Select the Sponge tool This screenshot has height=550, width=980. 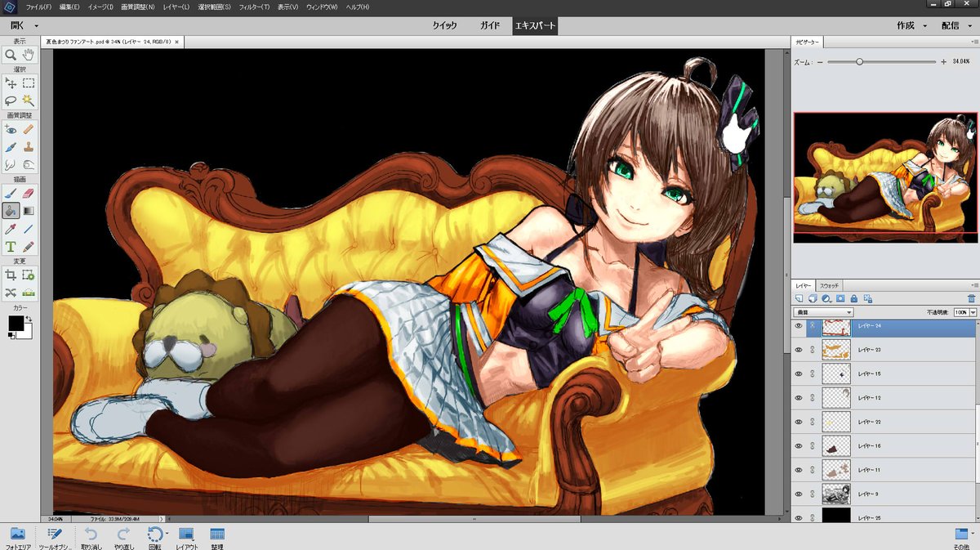(29, 164)
